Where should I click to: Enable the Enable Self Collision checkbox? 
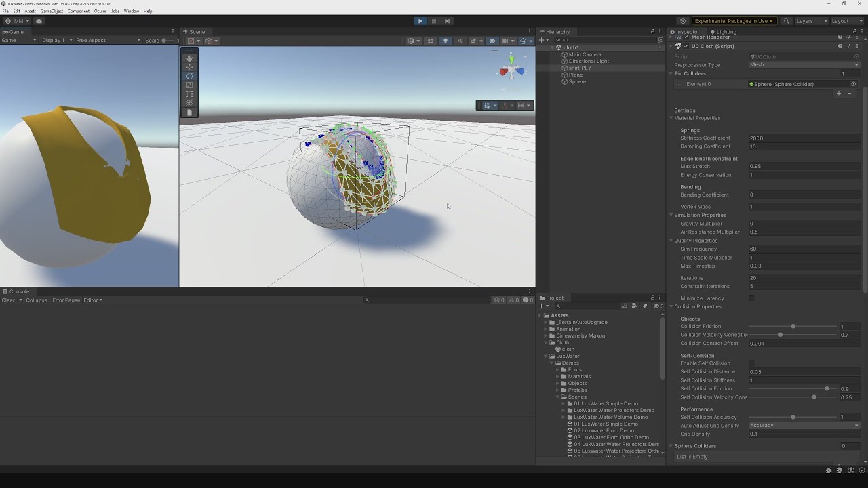pos(751,363)
